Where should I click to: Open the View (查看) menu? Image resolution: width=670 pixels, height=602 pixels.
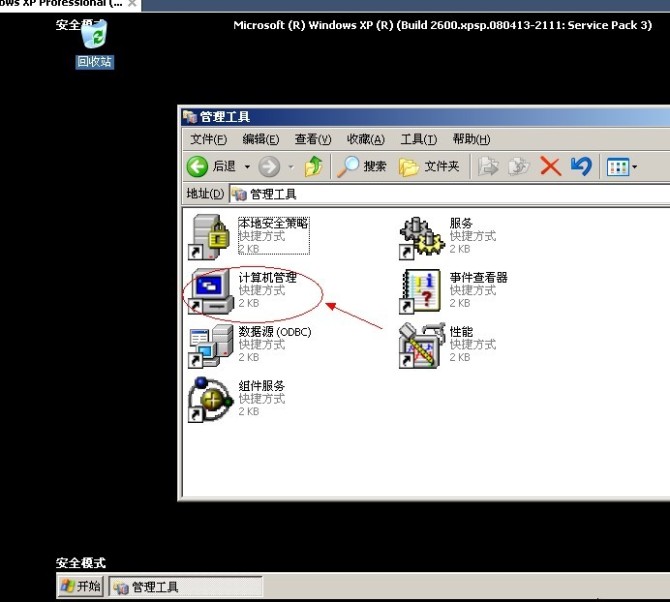(x=313, y=139)
